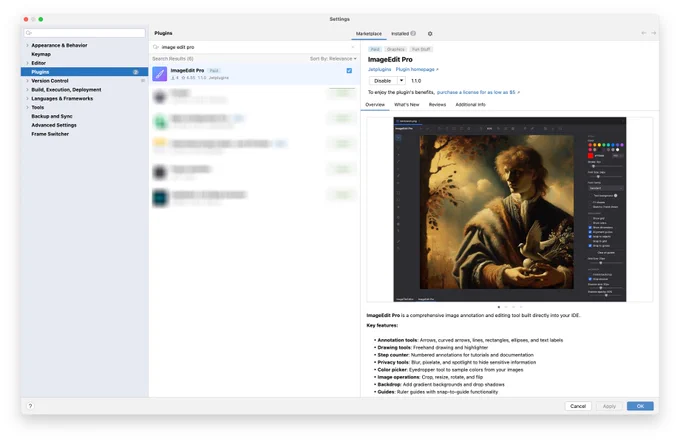Click the OK button
This screenshot has width=680, height=442.
click(x=640, y=406)
